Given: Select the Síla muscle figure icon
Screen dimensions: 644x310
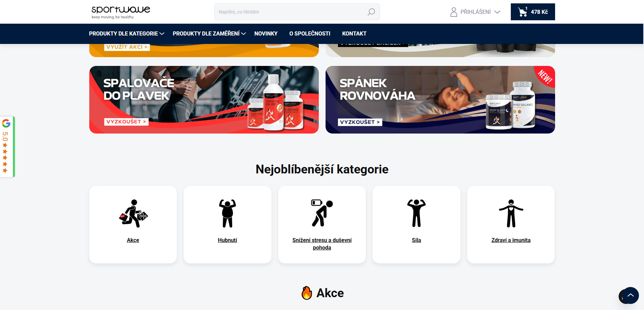Looking at the screenshot, I should (416, 213).
